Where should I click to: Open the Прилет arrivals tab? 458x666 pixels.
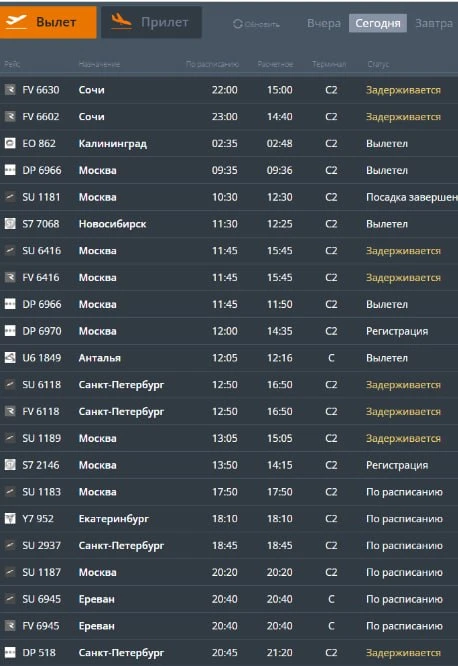tap(151, 22)
